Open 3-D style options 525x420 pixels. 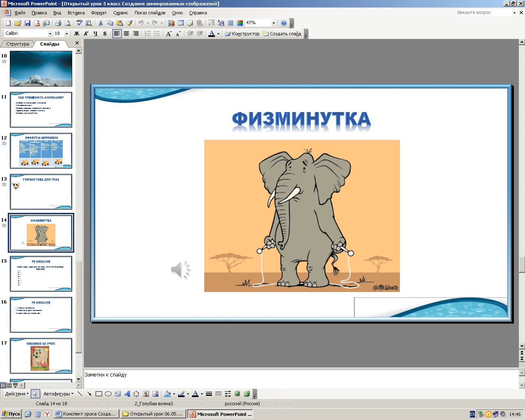click(247, 394)
